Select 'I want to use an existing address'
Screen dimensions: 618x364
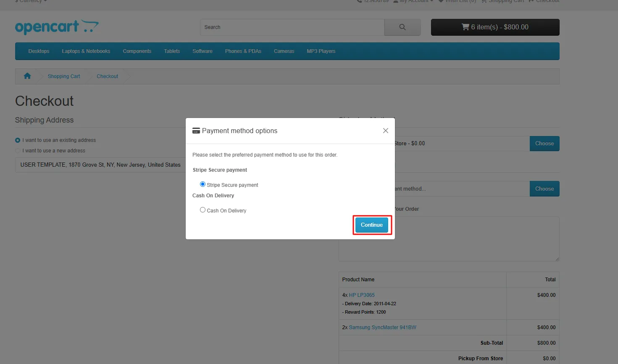pos(18,140)
